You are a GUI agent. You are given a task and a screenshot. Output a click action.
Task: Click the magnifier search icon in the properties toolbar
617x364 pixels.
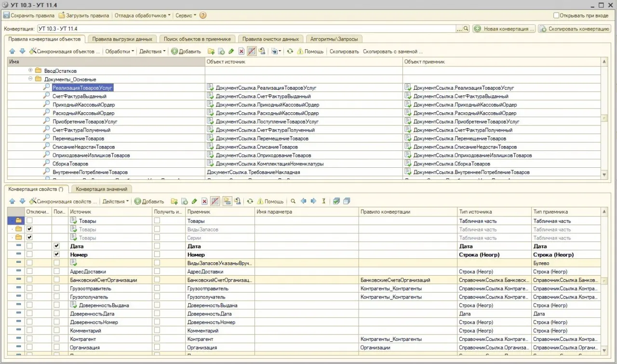pyautogui.click(x=293, y=202)
